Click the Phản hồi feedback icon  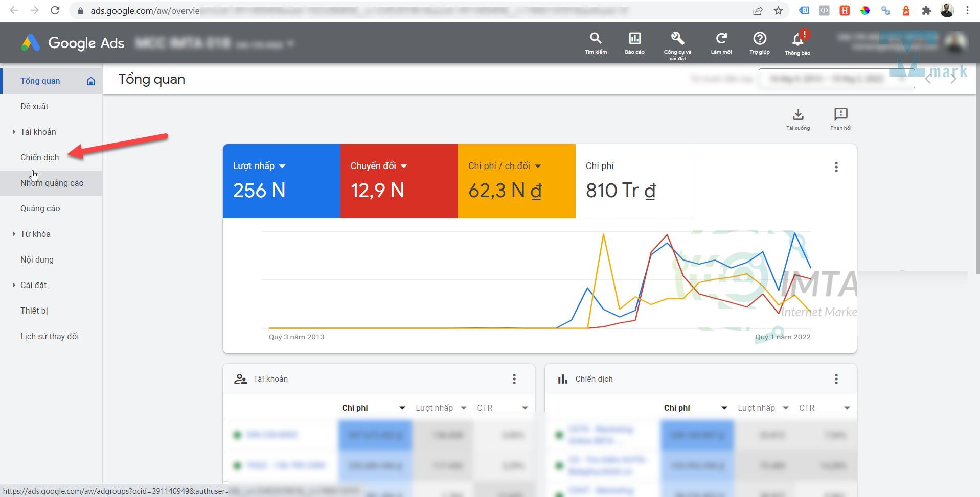[x=840, y=119]
